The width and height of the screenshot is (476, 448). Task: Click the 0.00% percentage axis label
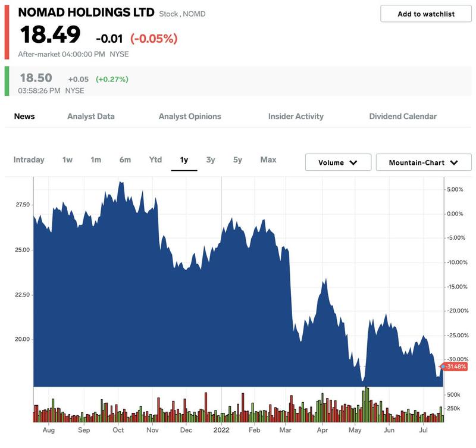[455, 214]
